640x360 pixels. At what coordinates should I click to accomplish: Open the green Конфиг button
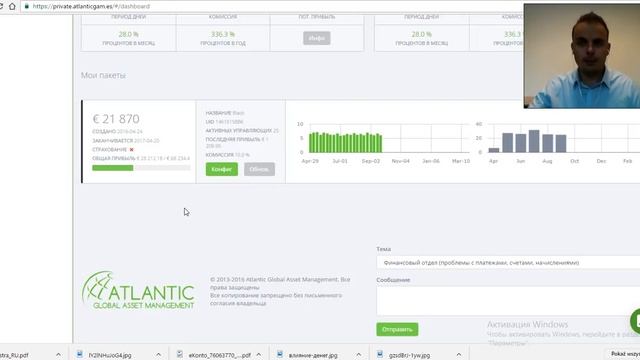click(222, 169)
